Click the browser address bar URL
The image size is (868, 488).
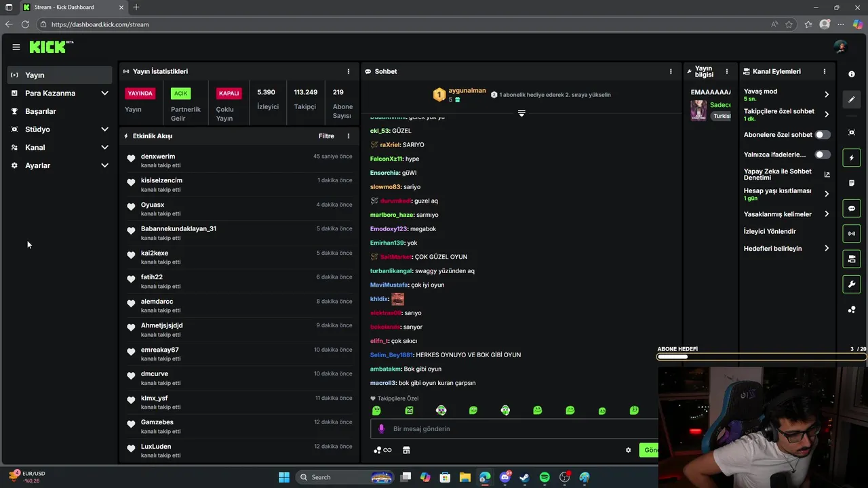[x=100, y=24]
